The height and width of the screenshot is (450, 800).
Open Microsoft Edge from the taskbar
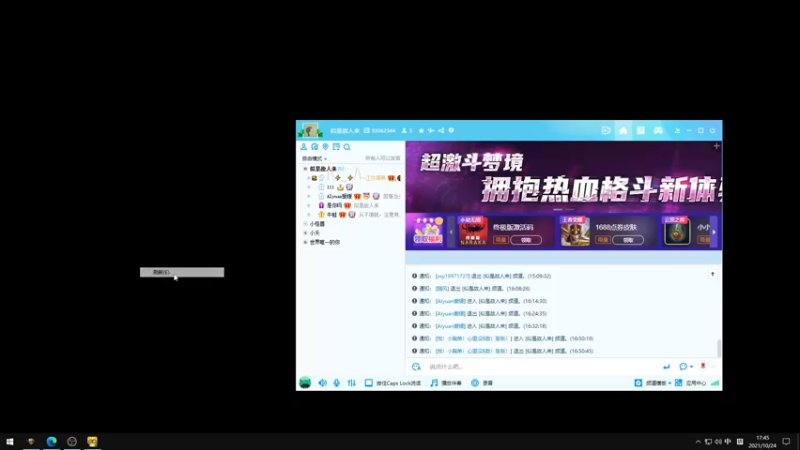52,441
